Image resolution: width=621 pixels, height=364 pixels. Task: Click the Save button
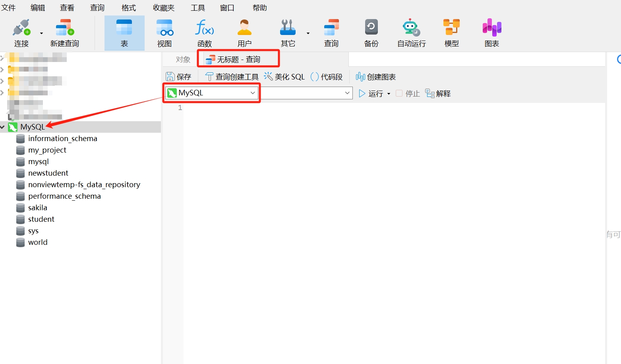178,77
